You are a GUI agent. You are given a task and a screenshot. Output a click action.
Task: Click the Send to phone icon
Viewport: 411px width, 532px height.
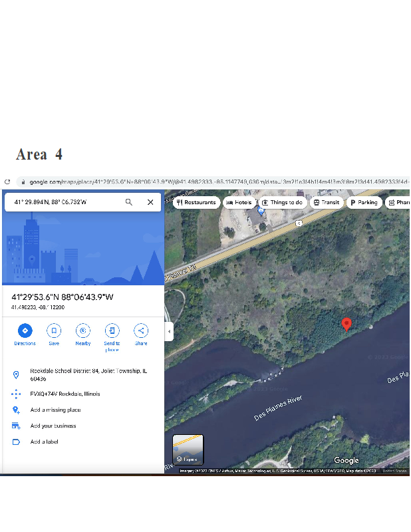click(112, 331)
